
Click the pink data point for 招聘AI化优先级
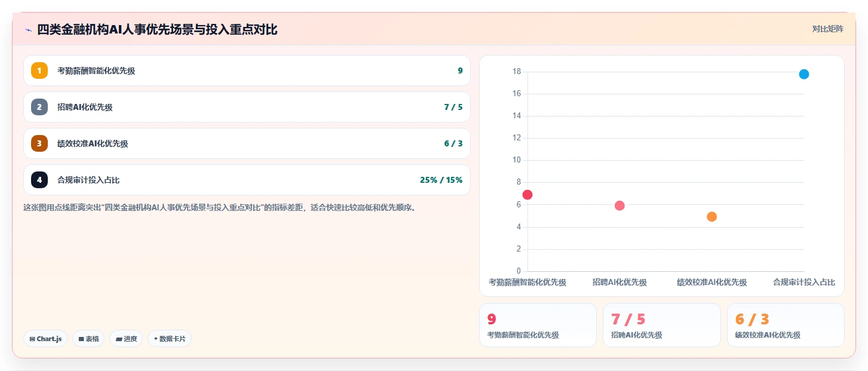[x=619, y=206]
